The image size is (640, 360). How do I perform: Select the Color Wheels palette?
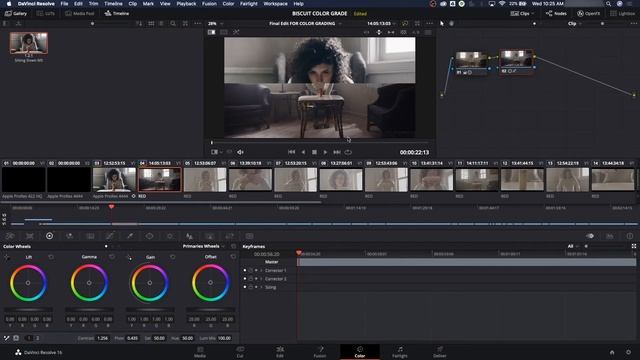point(49,236)
